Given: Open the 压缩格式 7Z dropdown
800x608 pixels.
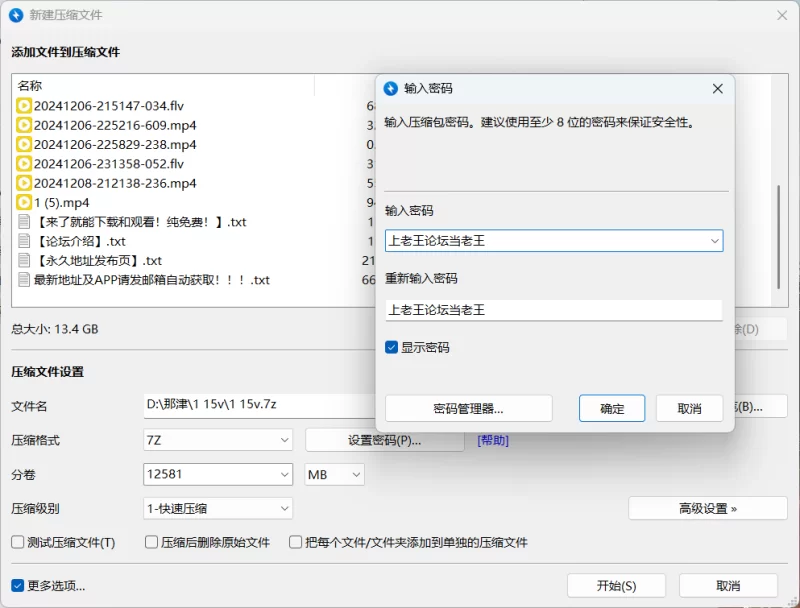Looking at the screenshot, I should click(285, 440).
